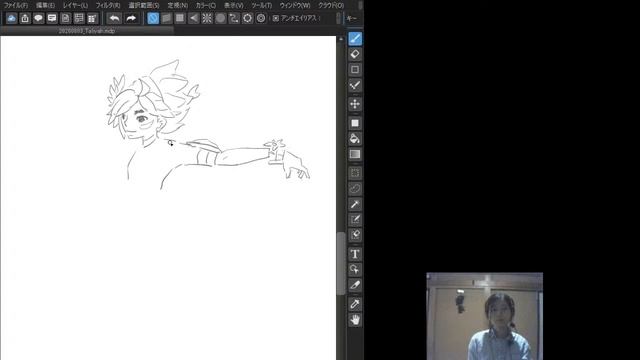
Task: Click the speech bubble icon
Action: (38, 18)
